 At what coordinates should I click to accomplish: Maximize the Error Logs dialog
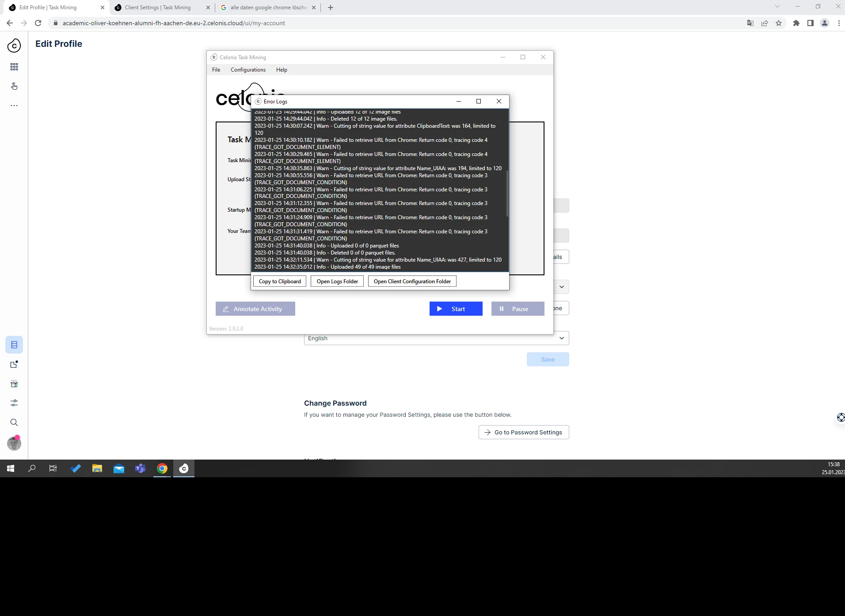click(479, 101)
